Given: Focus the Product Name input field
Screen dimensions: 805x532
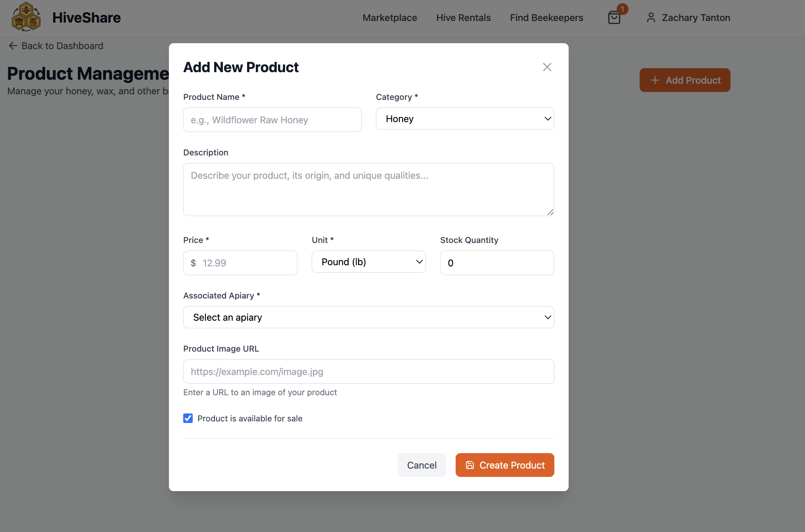Looking at the screenshot, I should [x=272, y=120].
